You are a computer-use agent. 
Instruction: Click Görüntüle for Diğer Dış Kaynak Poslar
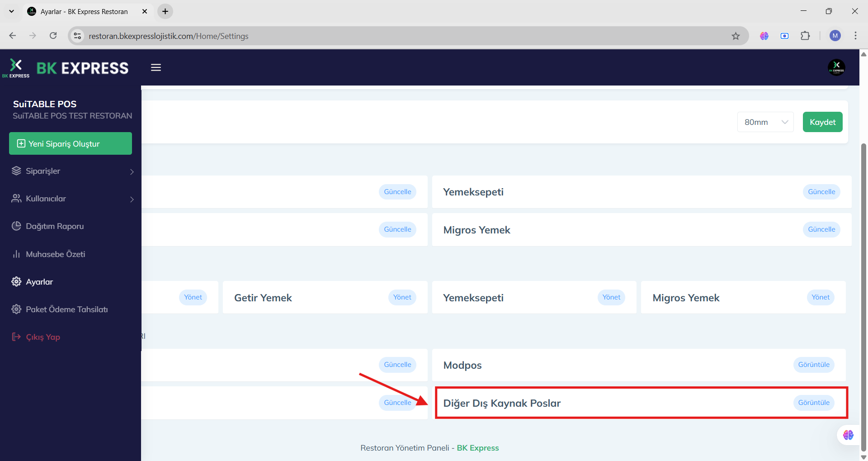pyautogui.click(x=814, y=403)
